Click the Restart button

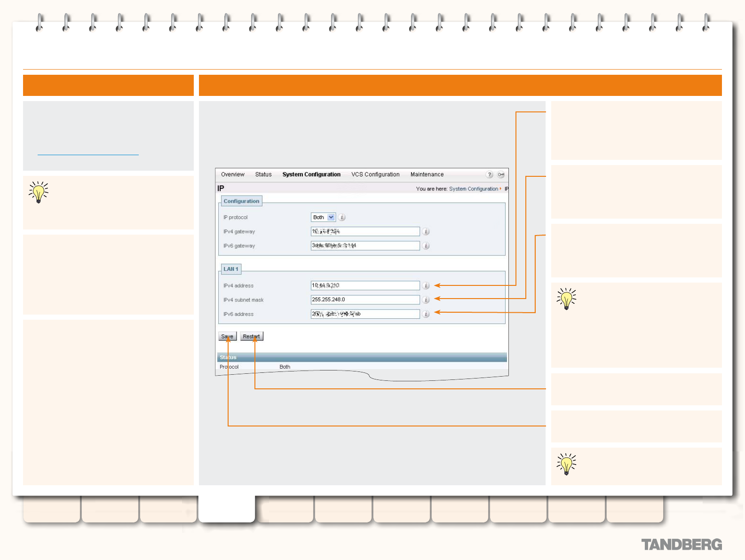(252, 336)
